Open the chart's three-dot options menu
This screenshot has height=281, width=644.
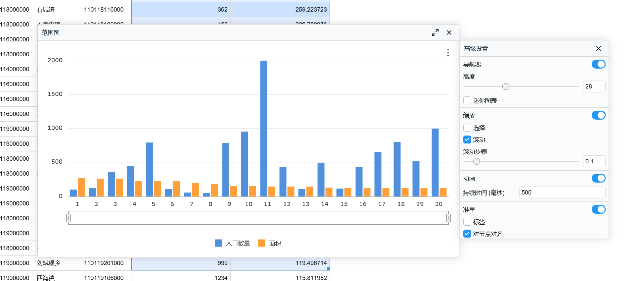point(448,53)
